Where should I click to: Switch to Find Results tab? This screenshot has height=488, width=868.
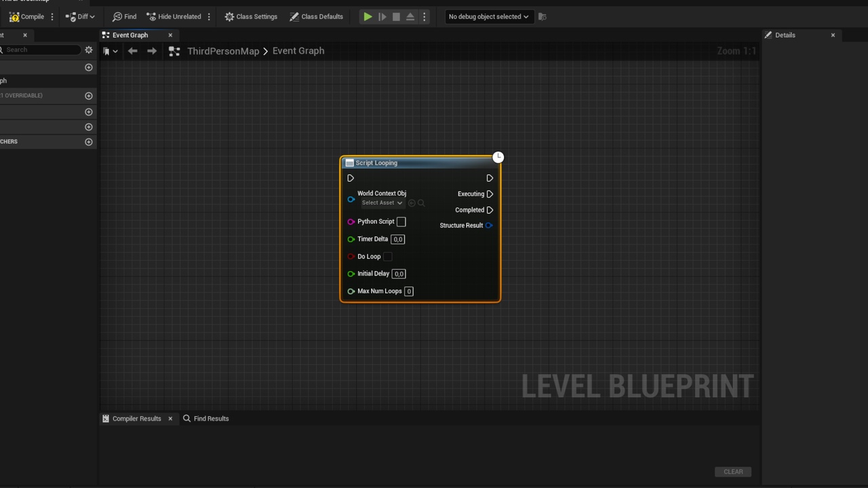point(206,419)
